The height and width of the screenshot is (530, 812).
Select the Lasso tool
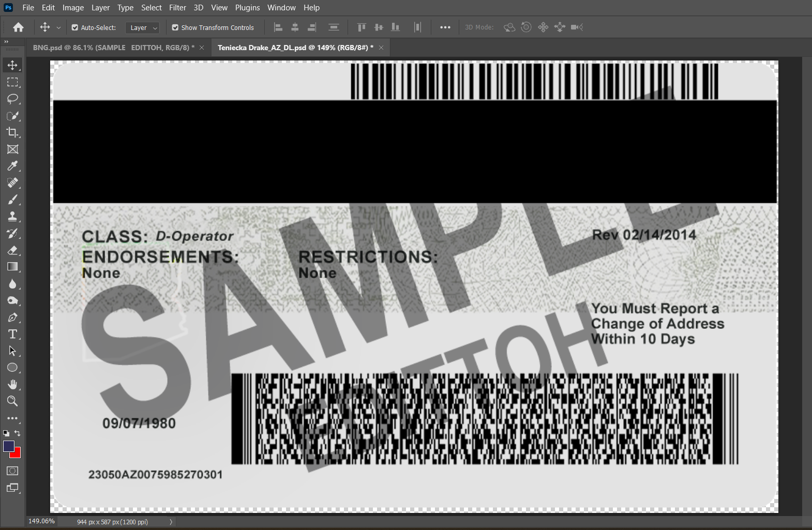point(12,99)
